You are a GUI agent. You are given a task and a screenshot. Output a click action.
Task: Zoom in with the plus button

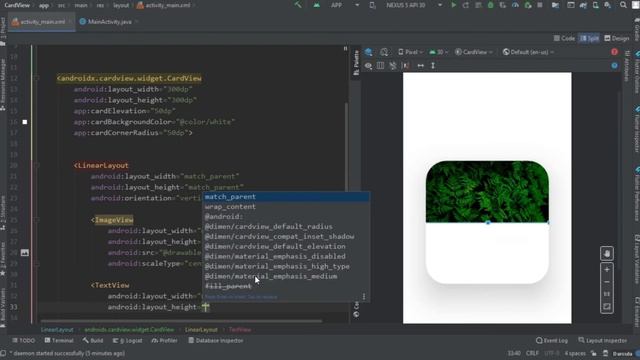(x=607, y=270)
